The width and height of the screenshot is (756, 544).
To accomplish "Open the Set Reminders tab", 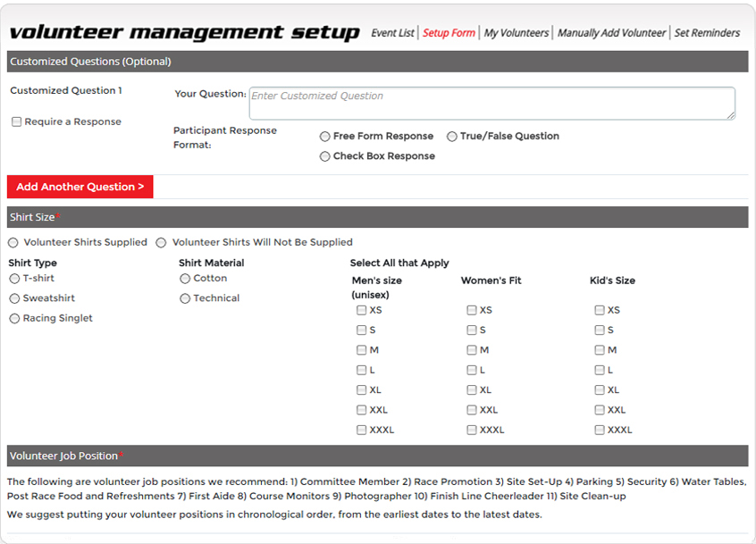I will point(707,33).
